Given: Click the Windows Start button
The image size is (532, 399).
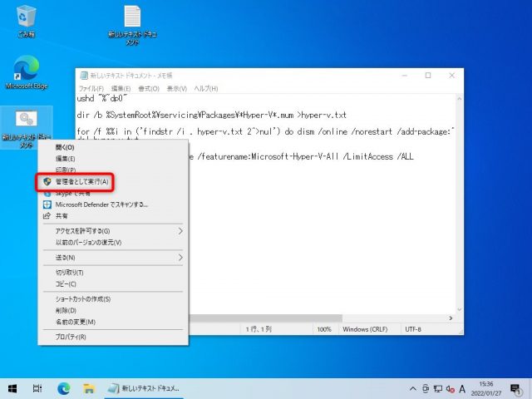Looking at the screenshot, I should coord(12,388).
